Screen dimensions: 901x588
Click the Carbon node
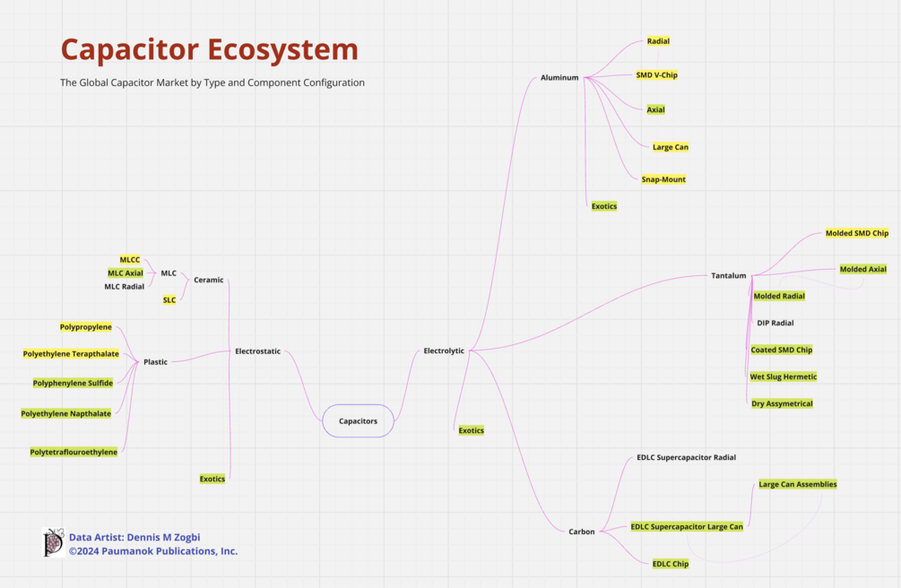point(582,532)
